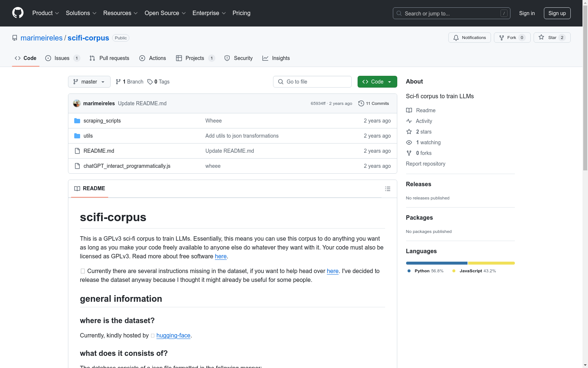588x368 pixels.
Task: Click the GitHub logo home icon
Action: 18,13
